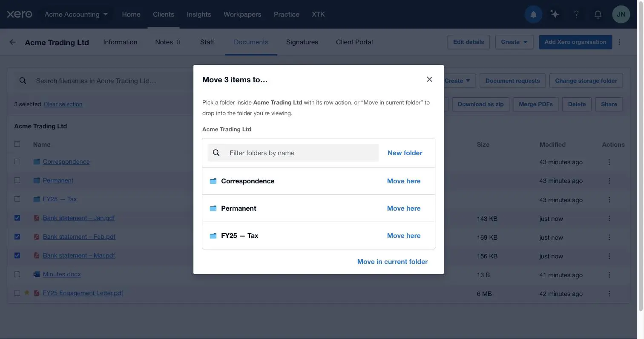Move items into Correspondence via Move here
The height and width of the screenshot is (339, 644).
(x=404, y=181)
